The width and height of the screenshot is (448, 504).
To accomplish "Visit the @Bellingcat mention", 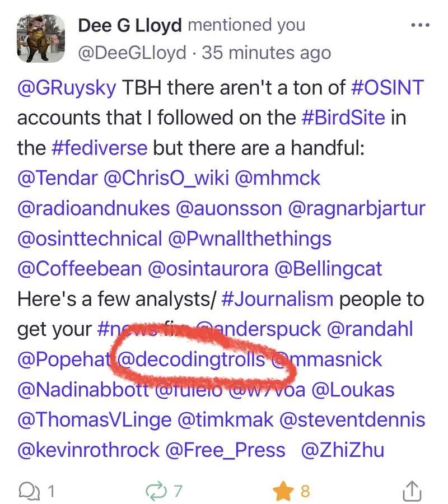I will 329,268.
